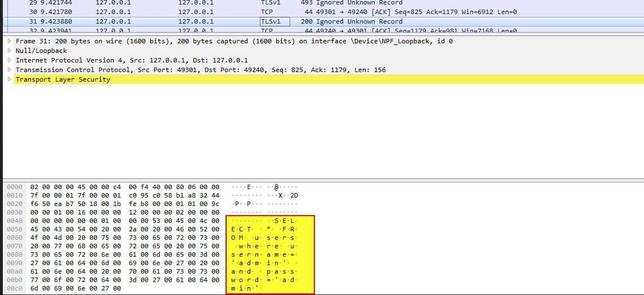644x295 pixels.
Task: Click hex offset 0090 row label
Action: point(14,263)
